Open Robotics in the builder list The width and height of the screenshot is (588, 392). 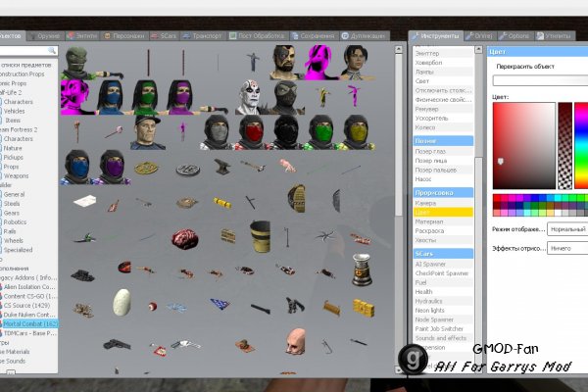(15, 222)
